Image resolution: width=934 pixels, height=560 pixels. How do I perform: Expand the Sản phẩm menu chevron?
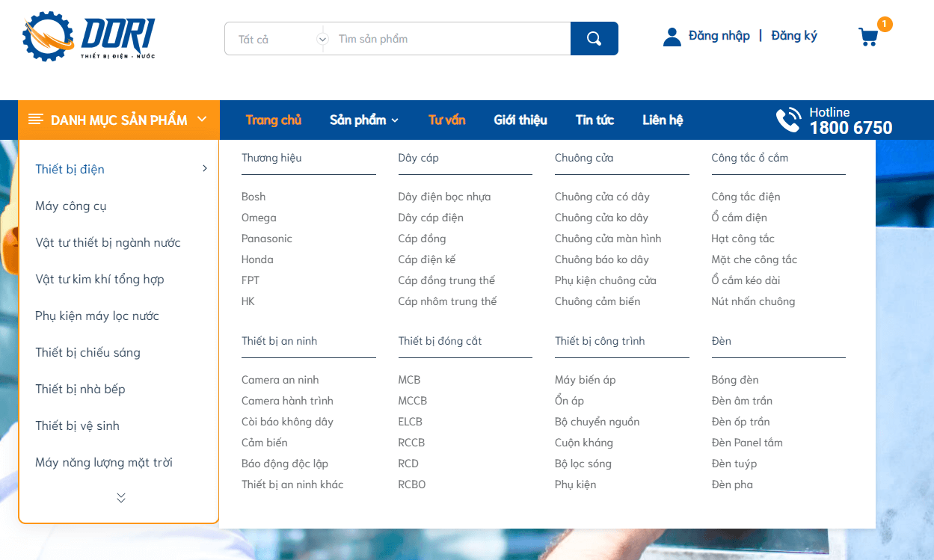point(395,120)
